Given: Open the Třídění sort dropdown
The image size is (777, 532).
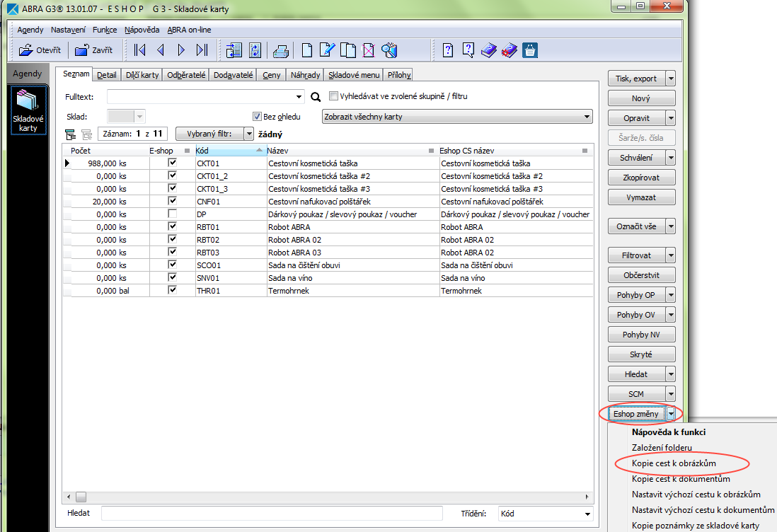Looking at the screenshot, I should point(587,514).
